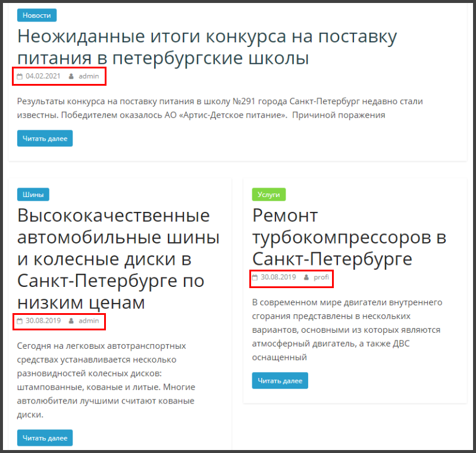The width and height of the screenshot is (476, 453).
Task: Open the Новости category tag
Action: pyautogui.click(x=37, y=15)
